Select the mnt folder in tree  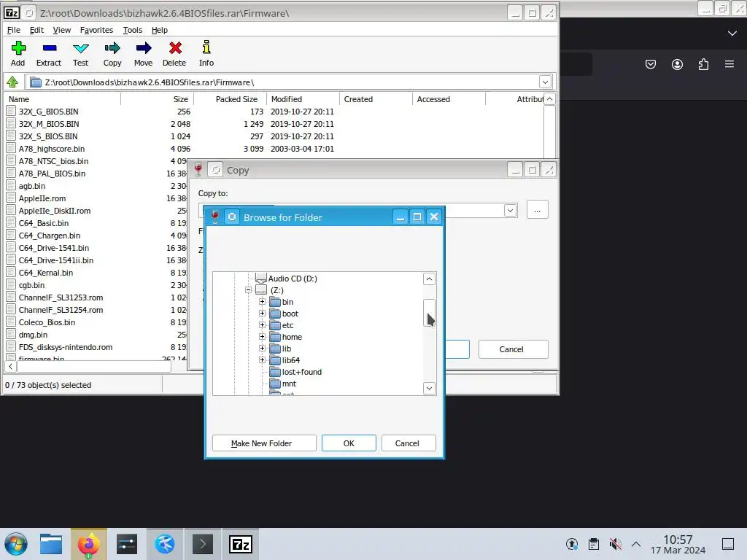tap(289, 384)
